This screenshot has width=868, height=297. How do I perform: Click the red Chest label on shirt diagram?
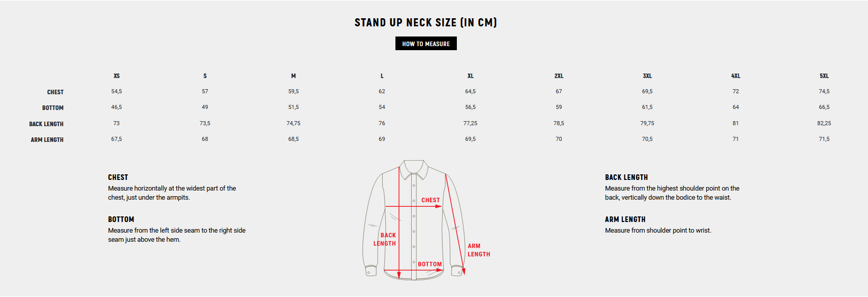point(430,200)
